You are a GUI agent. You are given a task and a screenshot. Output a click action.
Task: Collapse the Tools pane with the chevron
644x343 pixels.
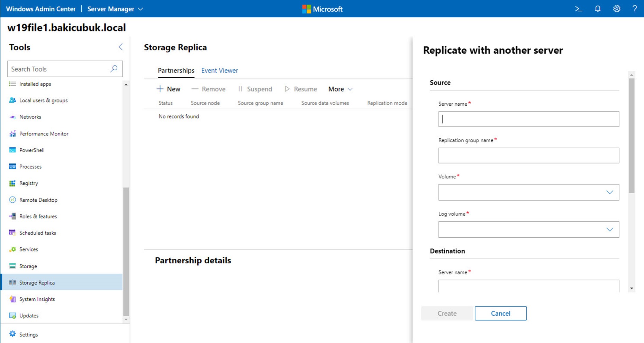tap(120, 47)
